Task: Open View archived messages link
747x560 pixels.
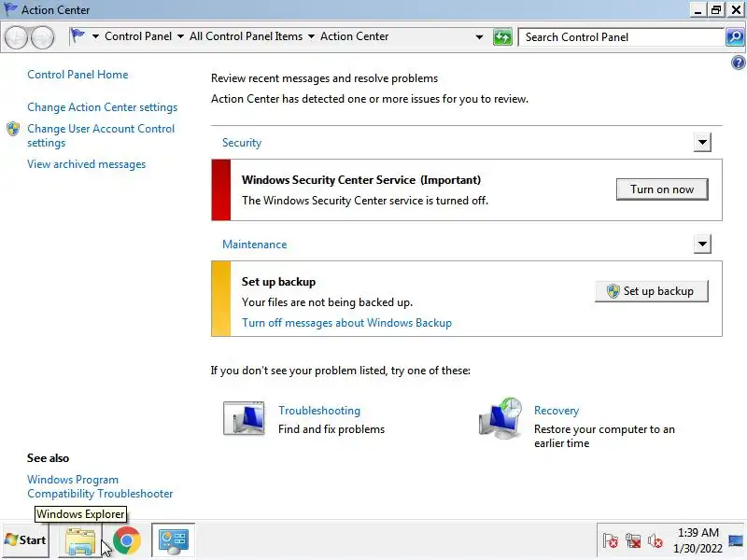Action: 86,164
